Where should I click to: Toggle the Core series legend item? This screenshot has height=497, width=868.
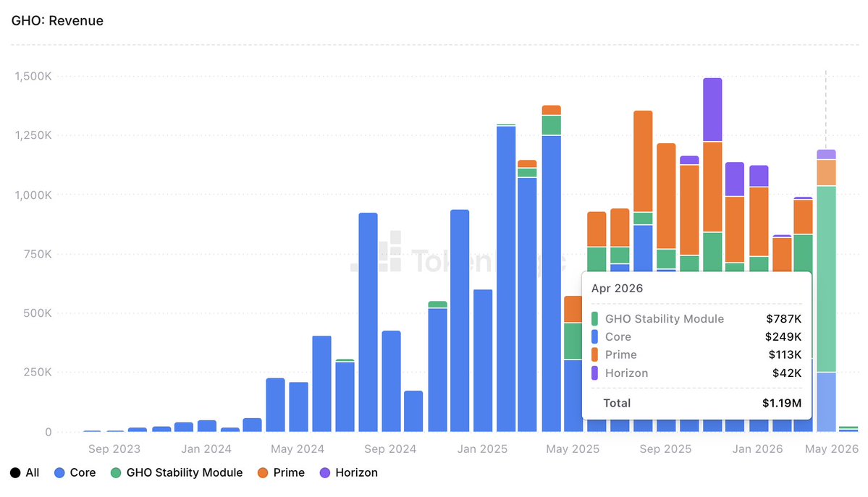[75, 472]
